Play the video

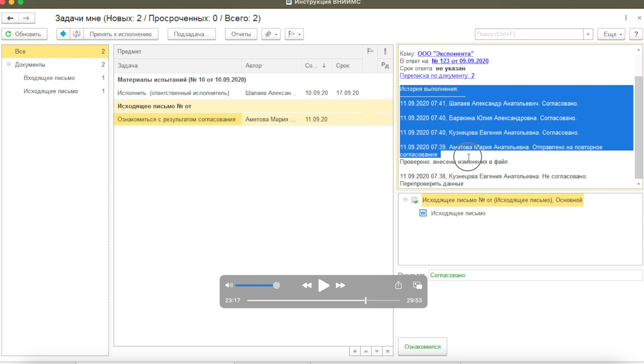324,286
